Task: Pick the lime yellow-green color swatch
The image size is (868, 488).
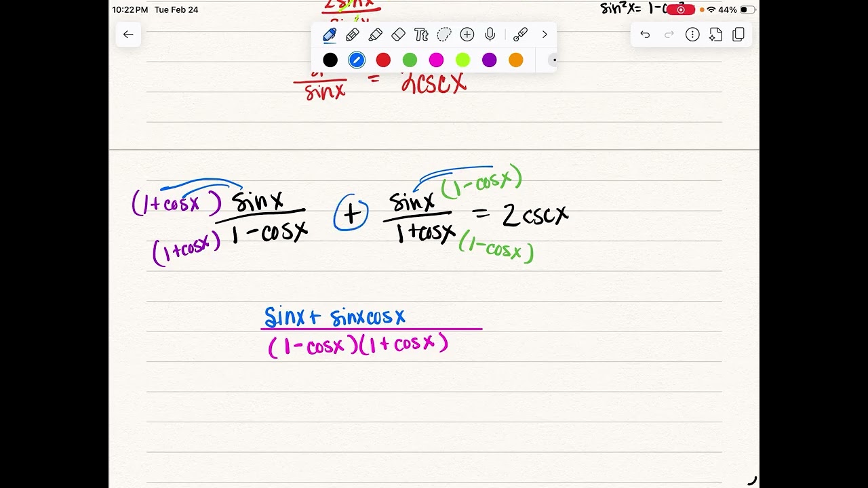Action: (x=462, y=60)
